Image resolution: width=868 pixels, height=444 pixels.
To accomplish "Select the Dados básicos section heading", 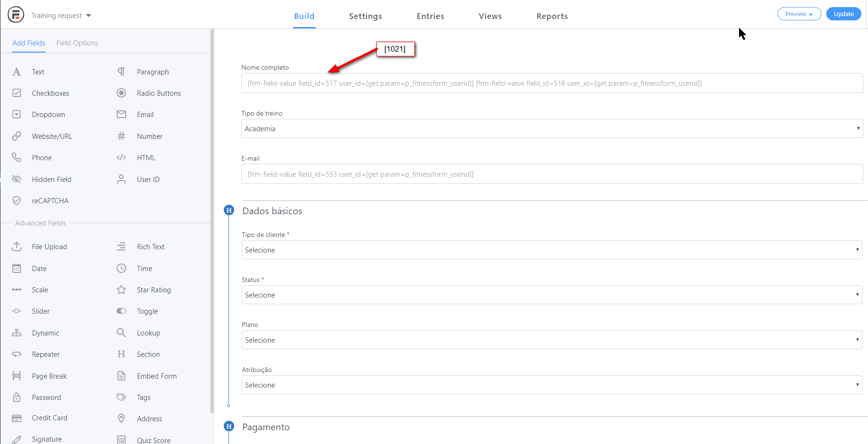I will coord(272,211).
